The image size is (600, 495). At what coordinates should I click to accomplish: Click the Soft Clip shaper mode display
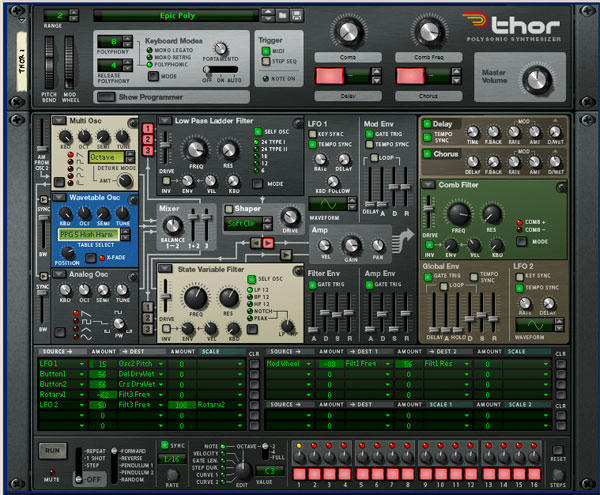(243, 223)
